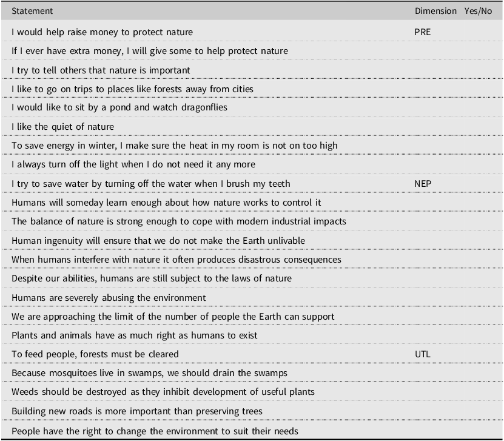Click 'I try to tell others that nature is important'
504x441 pixels.
(x=101, y=70)
